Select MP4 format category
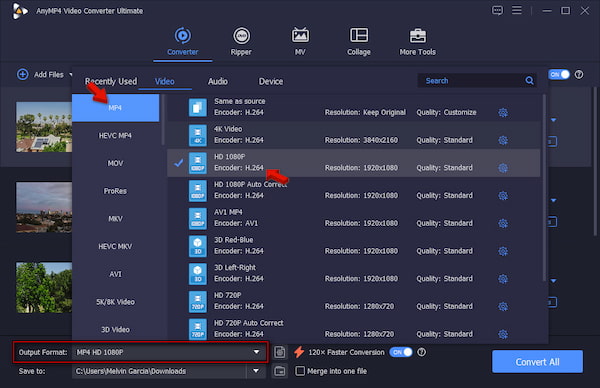This screenshot has height=388, width=600. point(116,108)
